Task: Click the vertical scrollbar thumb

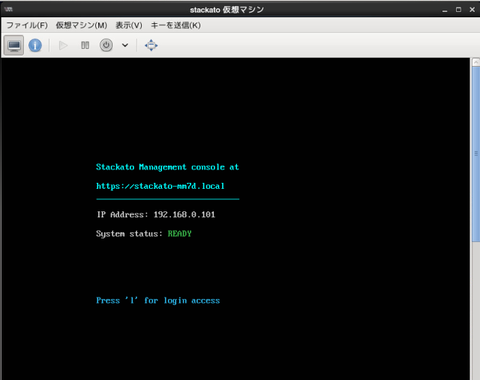Action: pyautogui.click(x=476, y=154)
